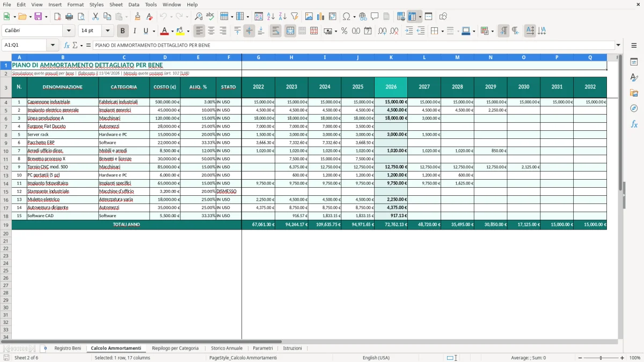Click Merge and Center Cells icon
644x362 pixels.
(290, 31)
